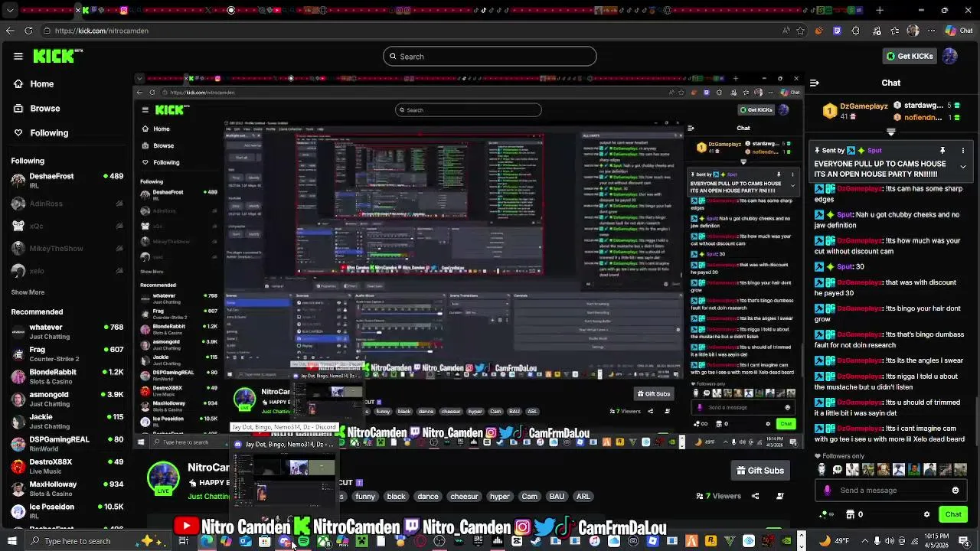Screen dimensions: 980x551
Task: Click the Kick user avatar top right
Action: pos(950,56)
